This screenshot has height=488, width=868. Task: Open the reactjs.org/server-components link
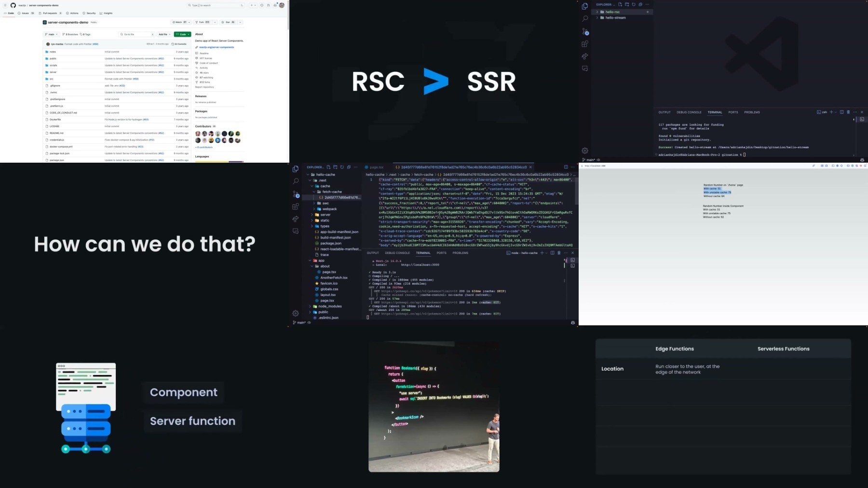click(x=217, y=47)
